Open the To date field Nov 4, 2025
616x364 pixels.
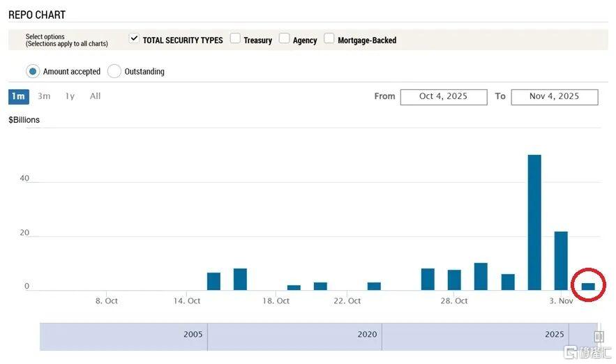coord(554,96)
